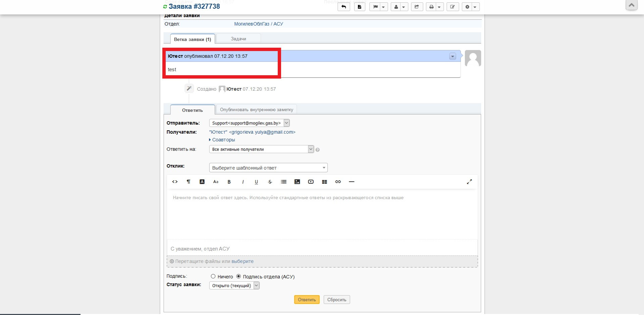Viewport: 644px width, 315px height.
Task: Click the insert link icon
Action: 338,182
